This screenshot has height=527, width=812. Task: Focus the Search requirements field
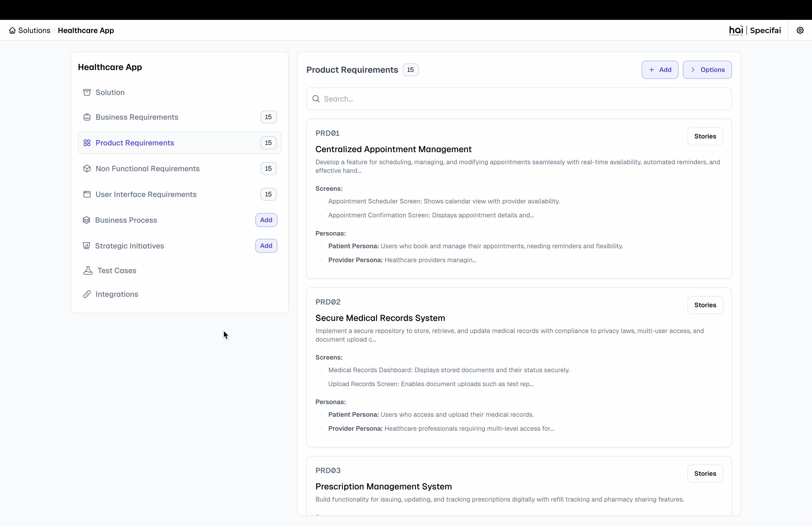coord(519,99)
